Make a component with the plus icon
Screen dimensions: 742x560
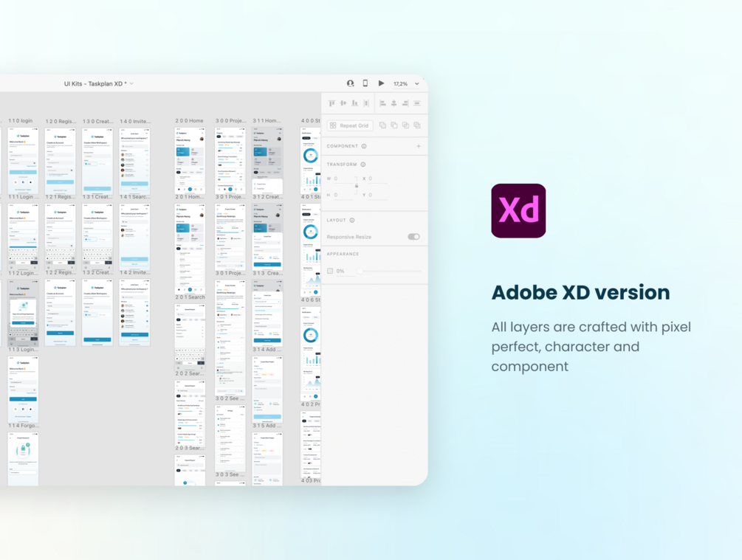(x=419, y=146)
